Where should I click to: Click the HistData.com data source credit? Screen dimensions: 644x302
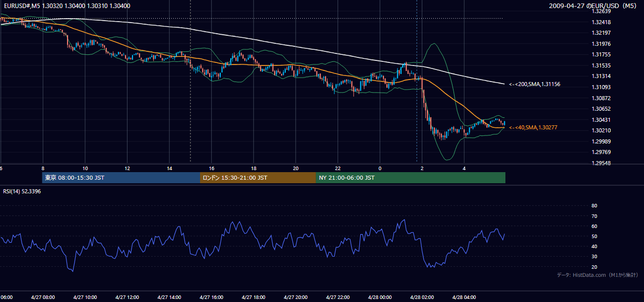(x=598, y=275)
